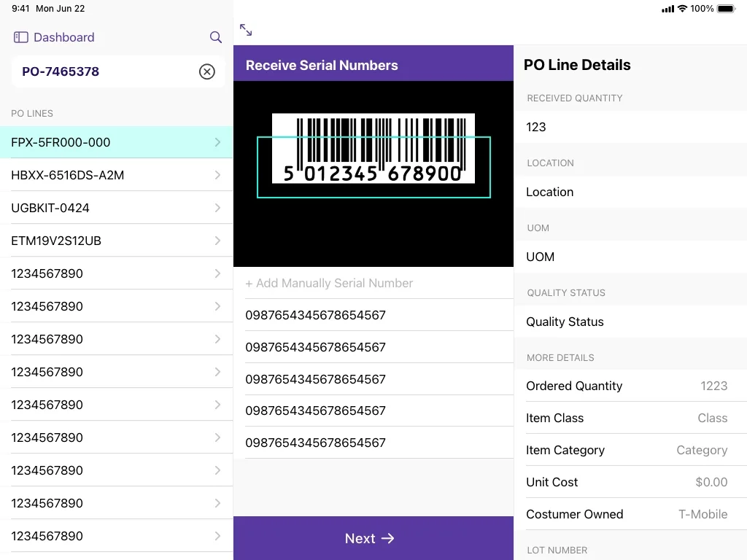Click the PO LINES section label

pos(32,113)
